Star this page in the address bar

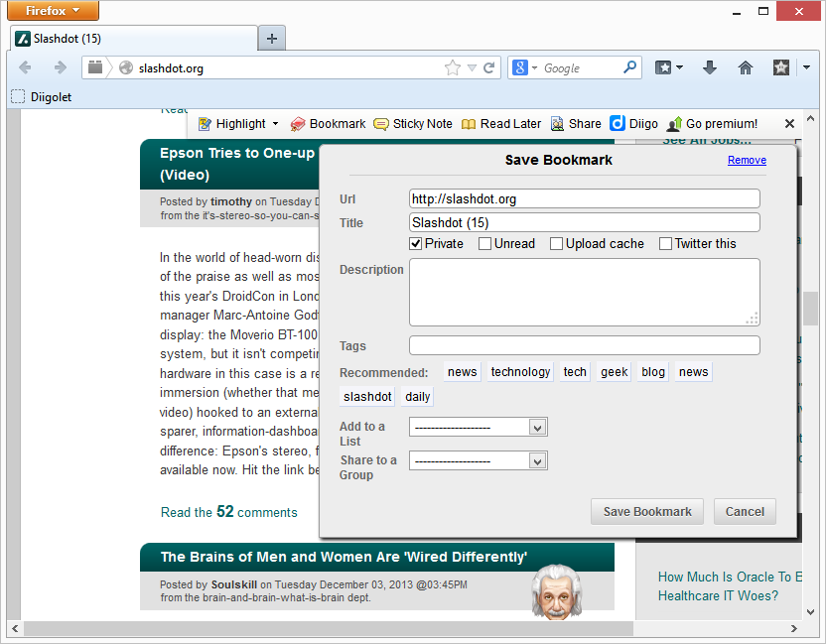(x=452, y=67)
